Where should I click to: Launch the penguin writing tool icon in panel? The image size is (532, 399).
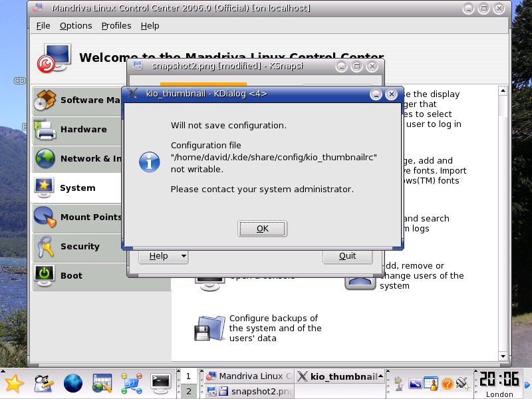[43, 384]
